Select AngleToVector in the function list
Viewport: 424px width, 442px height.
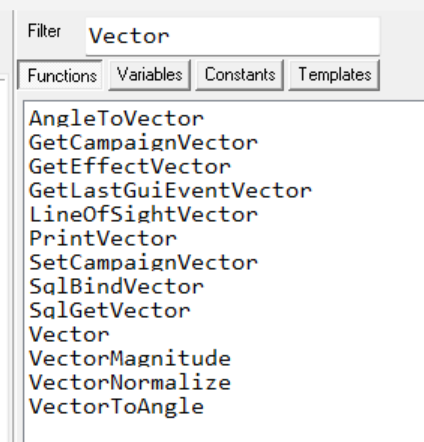pos(116,118)
